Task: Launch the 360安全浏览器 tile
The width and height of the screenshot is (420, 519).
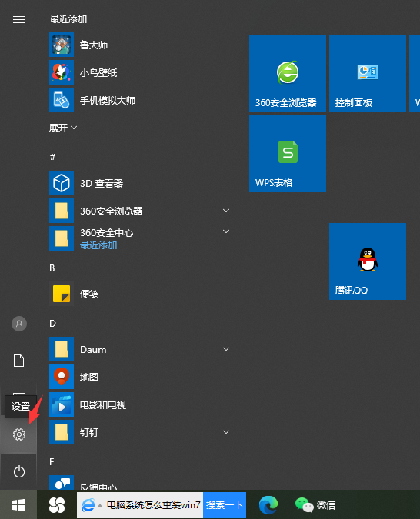Action: (x=288, y=74)
